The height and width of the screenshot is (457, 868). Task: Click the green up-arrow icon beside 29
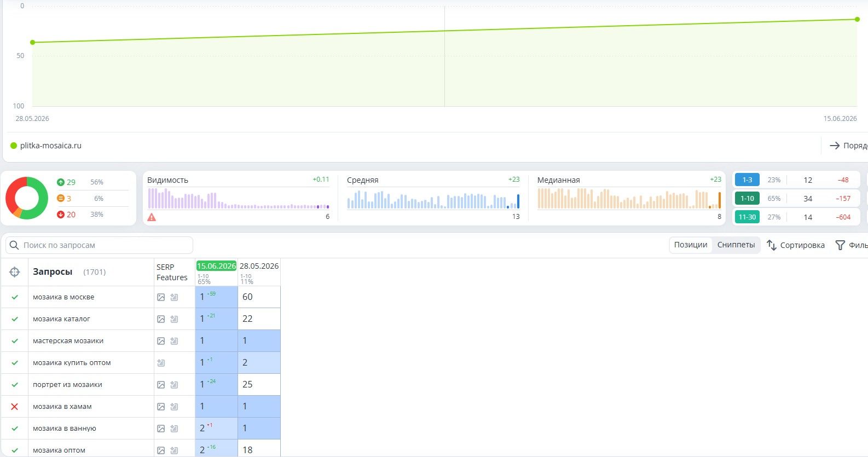point(61,182)
